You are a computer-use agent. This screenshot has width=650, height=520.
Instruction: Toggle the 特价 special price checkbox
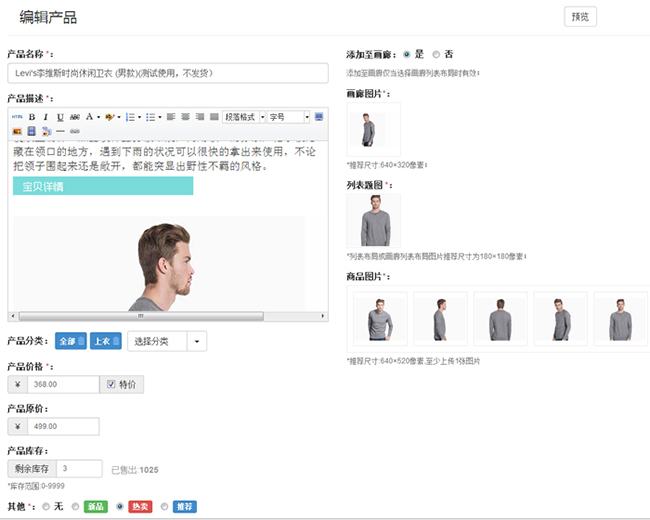111,383
